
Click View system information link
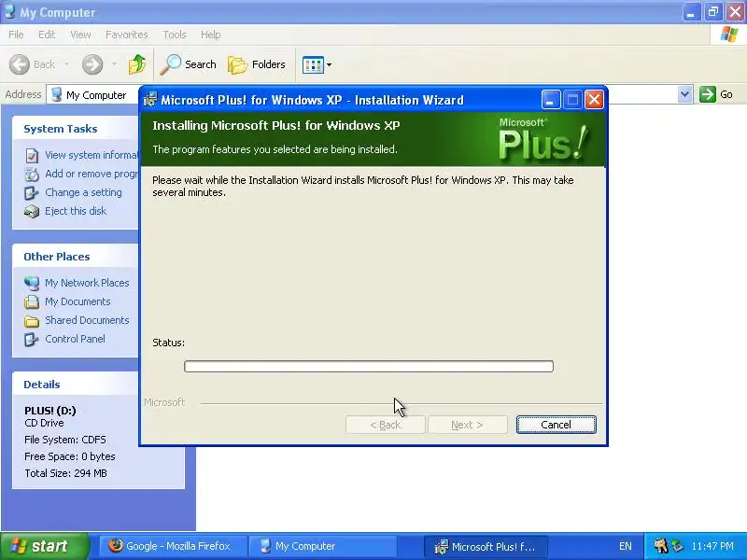(x=92, y=155)
